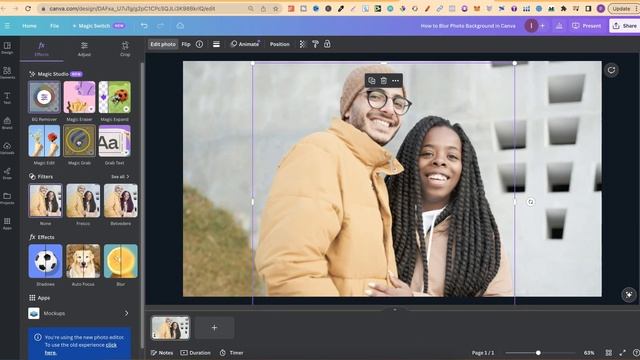
Task: Select the Shadows effect
Action: point(45,261)
